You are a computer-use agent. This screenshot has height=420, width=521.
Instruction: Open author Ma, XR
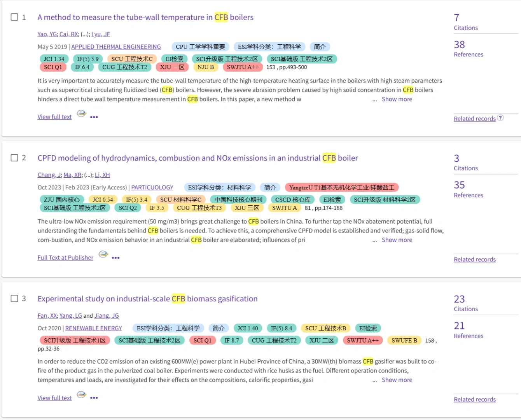[x=73, y=175]
